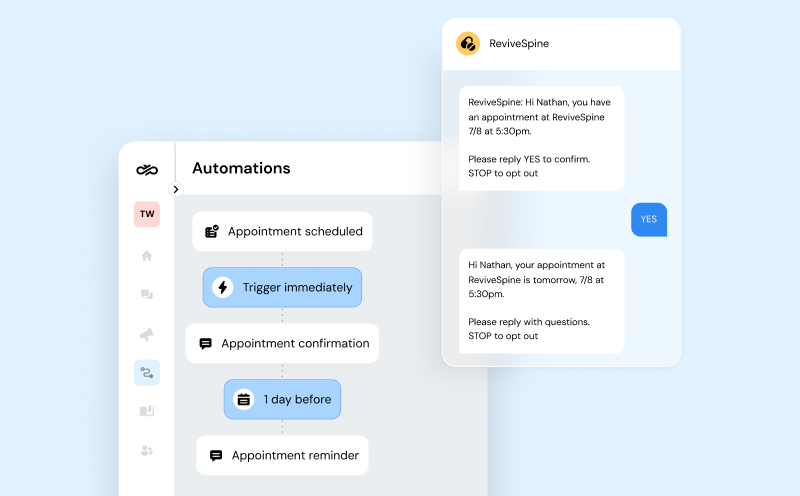Click the blue YES reply bubble
800x496 pixels.
point(648,220)
